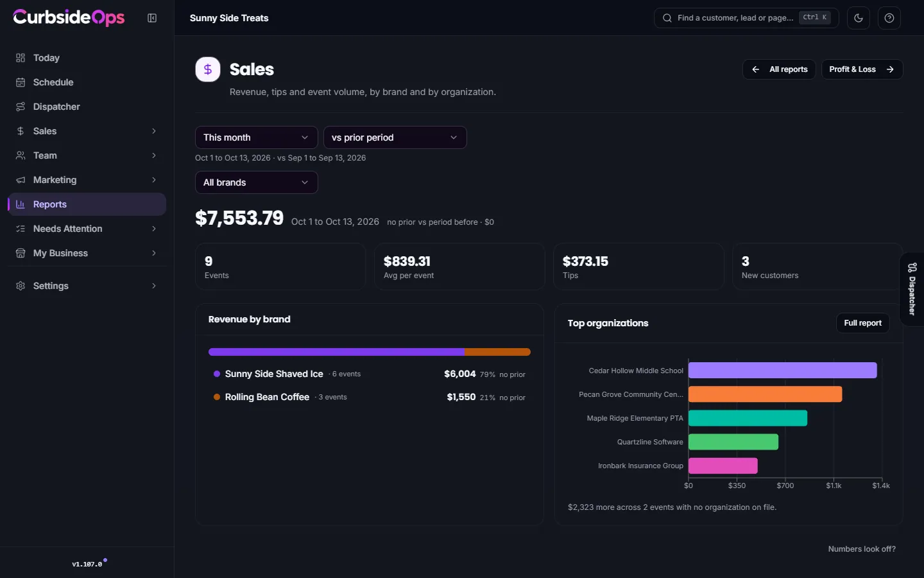Image resolution: width=924 pixels, height=578 pixels.
Task: Open help via the question mark icon
Action: [889, 18]
